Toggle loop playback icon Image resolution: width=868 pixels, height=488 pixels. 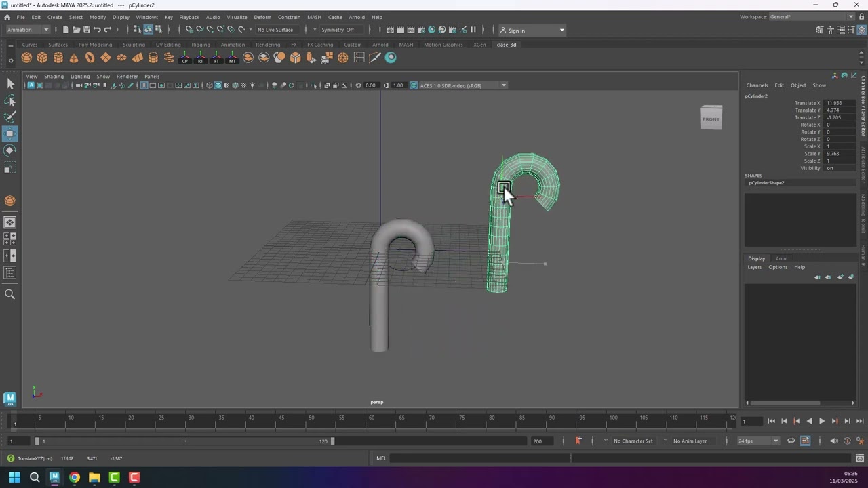791,441
